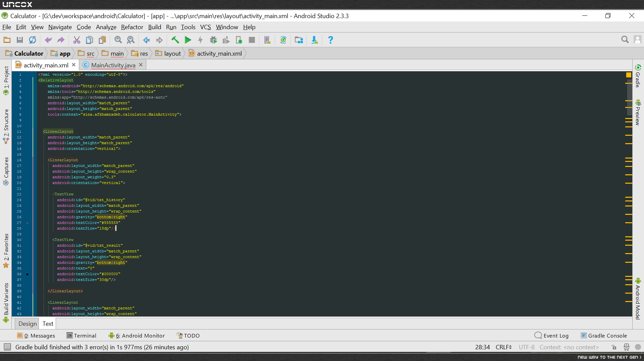Open the CRLF line separator dropdown
644x361 pixels.
pyautogui.click(x=503, y=347)
